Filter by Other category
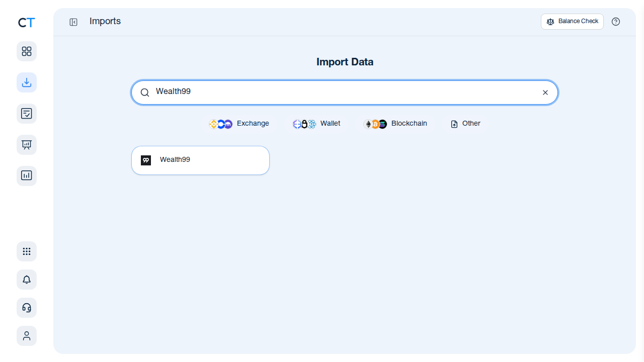 pos(465,124)
